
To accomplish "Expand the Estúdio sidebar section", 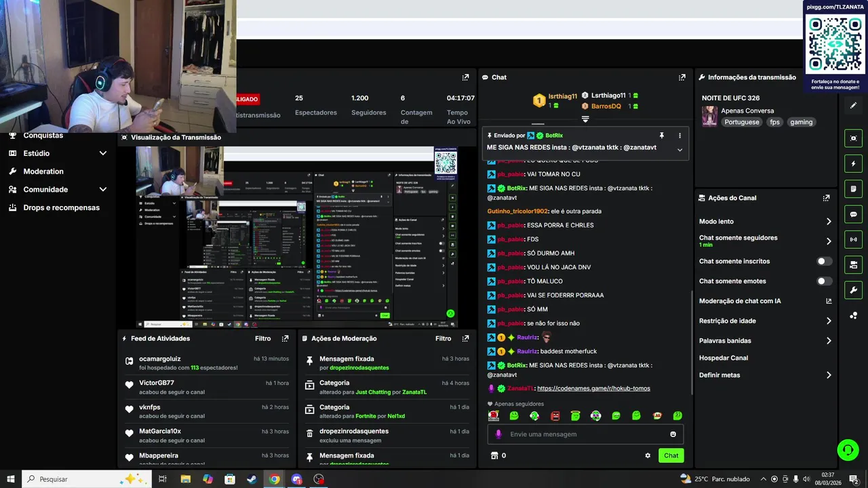I will 103,153.
